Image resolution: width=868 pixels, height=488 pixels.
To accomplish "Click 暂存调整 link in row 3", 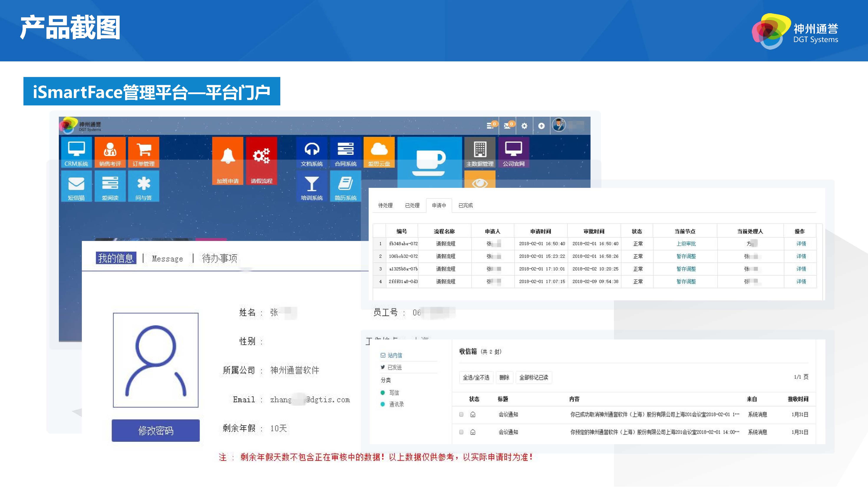I will point(686,269).
